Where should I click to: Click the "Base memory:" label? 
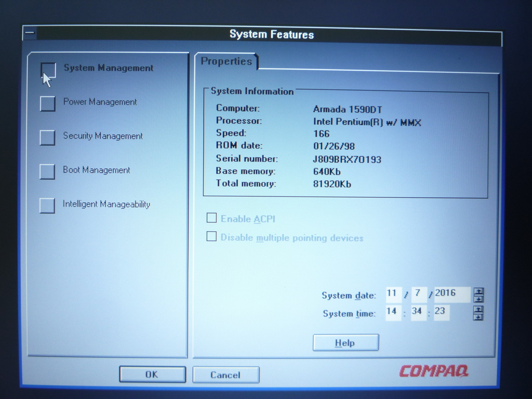[x=246, y=171]
